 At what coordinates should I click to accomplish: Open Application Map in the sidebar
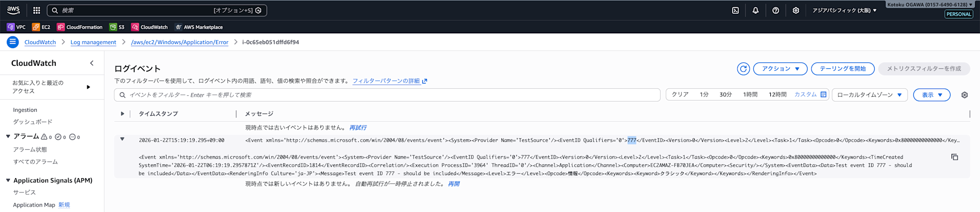(x=34, y=205)
